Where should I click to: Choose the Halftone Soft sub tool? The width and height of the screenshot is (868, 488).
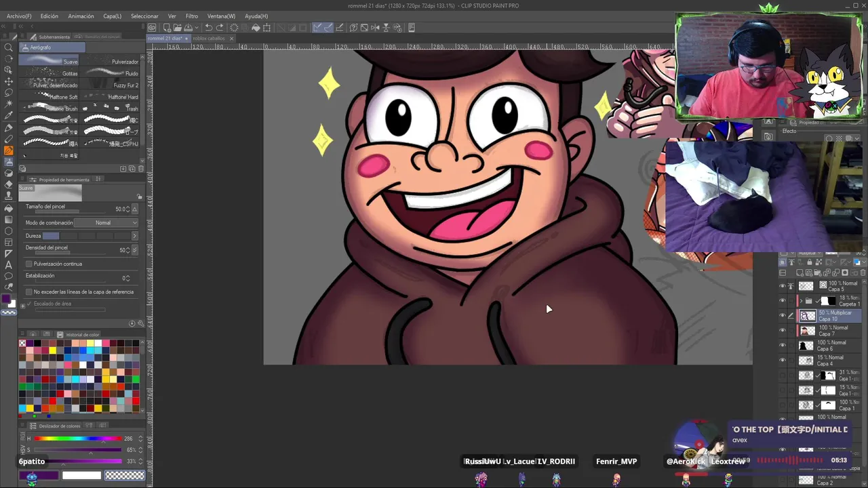(50, 97)
